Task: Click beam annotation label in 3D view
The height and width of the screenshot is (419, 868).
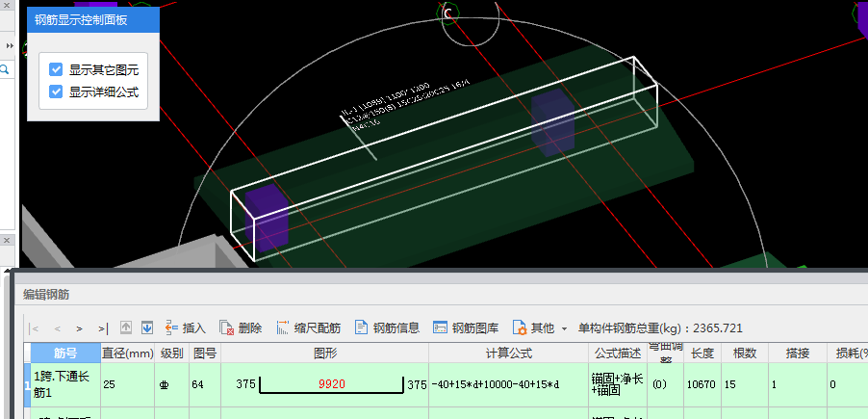Action: coord(405,105)
